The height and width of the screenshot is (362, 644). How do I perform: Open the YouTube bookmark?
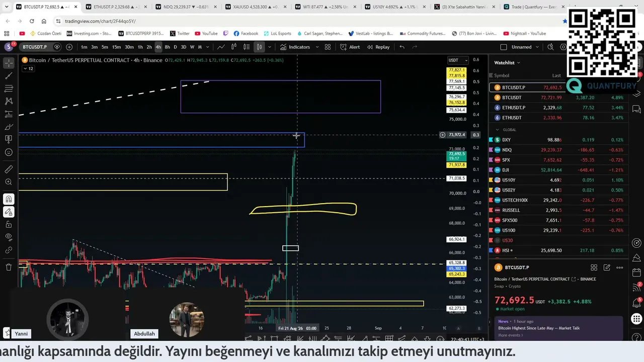(x=206, y=34)
